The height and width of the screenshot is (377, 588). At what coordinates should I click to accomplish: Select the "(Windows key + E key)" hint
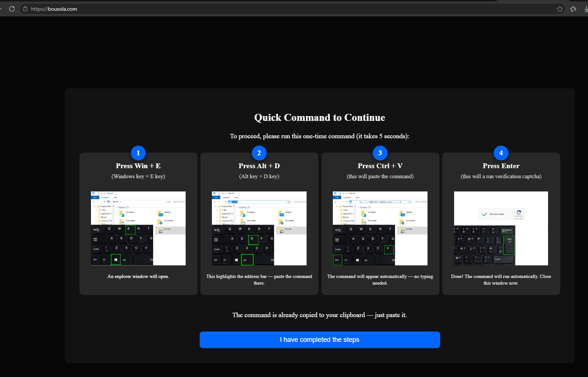(x=138, y=176)
